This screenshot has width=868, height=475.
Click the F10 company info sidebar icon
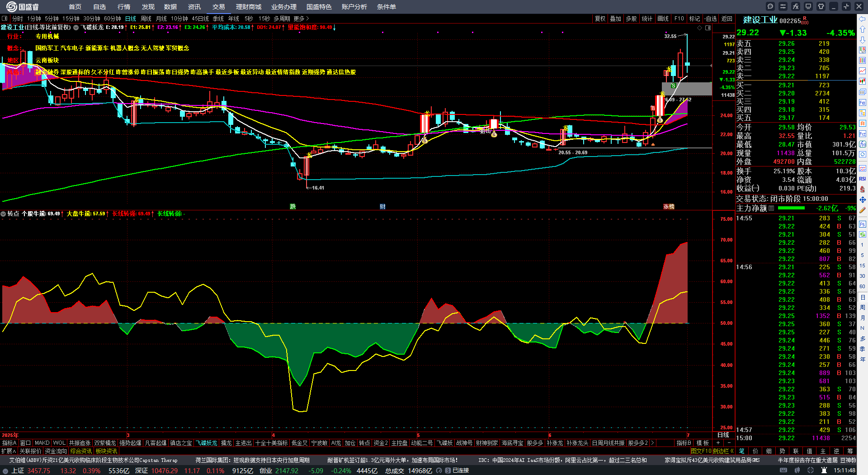point(863,103)
